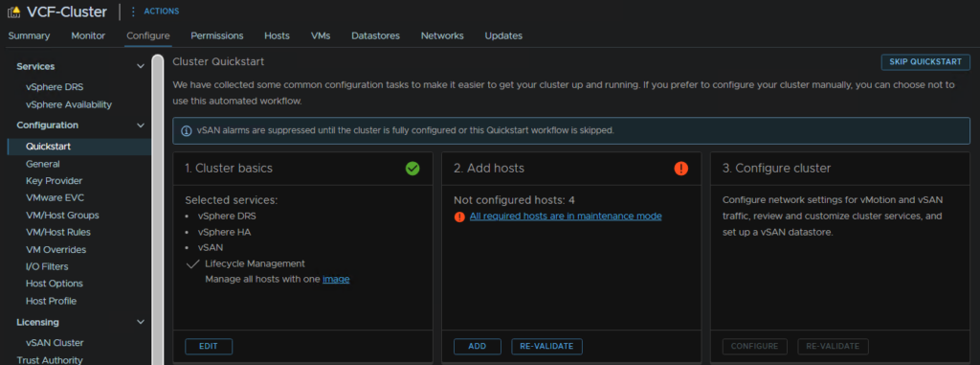980x365 pixels.
Task: Click the red alert icon on Add hosts card
Action: 681,169
